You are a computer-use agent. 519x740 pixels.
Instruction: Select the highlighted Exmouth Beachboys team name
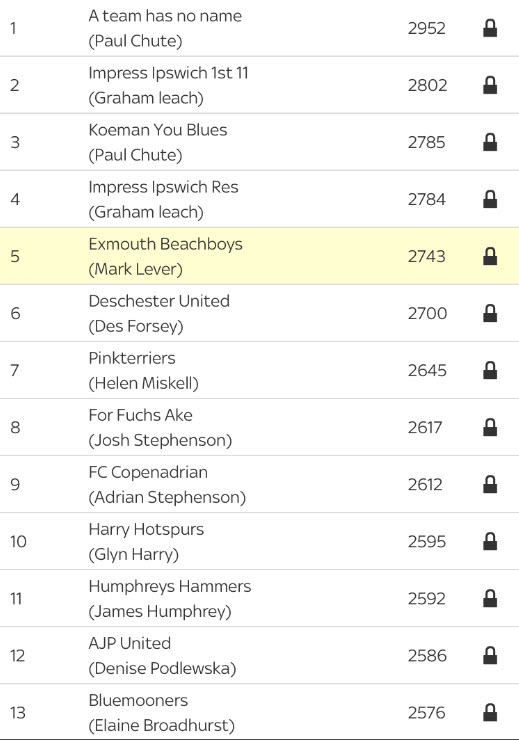tap(166, 244)
